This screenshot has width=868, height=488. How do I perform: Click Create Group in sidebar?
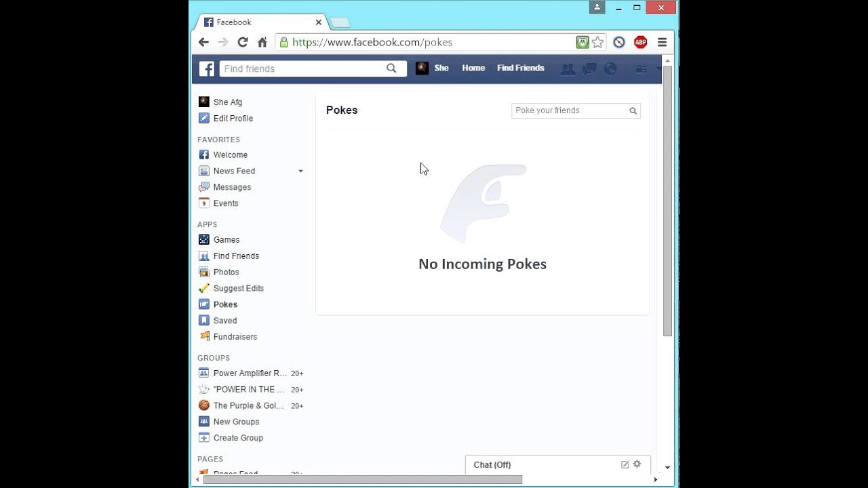(x=238, y=439)
